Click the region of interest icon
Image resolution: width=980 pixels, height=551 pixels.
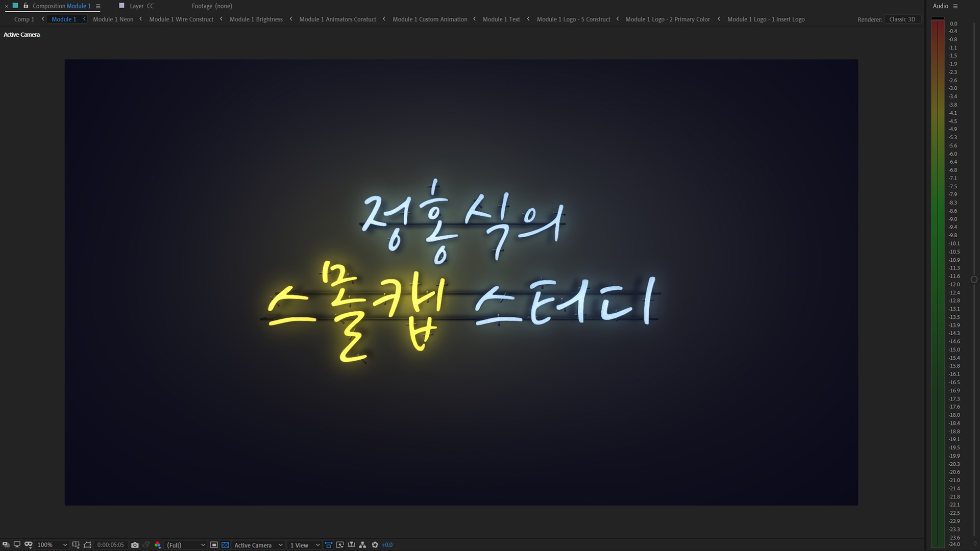coord(214,545)
